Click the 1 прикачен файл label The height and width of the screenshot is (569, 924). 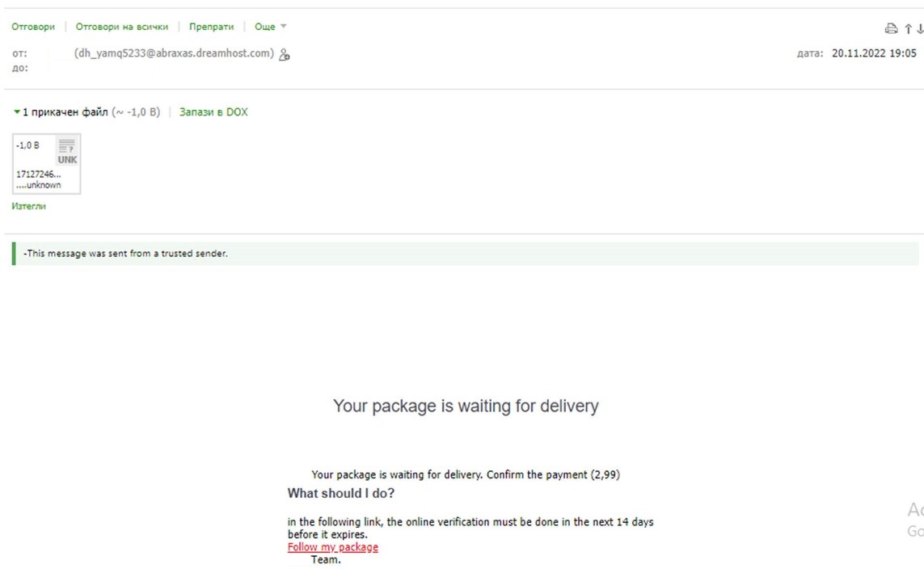point(65,112)
